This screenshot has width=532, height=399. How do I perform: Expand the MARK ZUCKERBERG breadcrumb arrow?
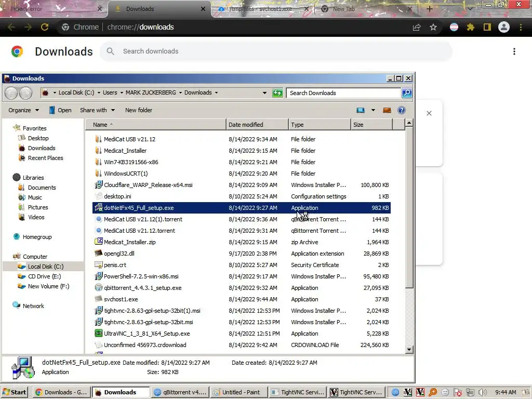tap(180, 92)
